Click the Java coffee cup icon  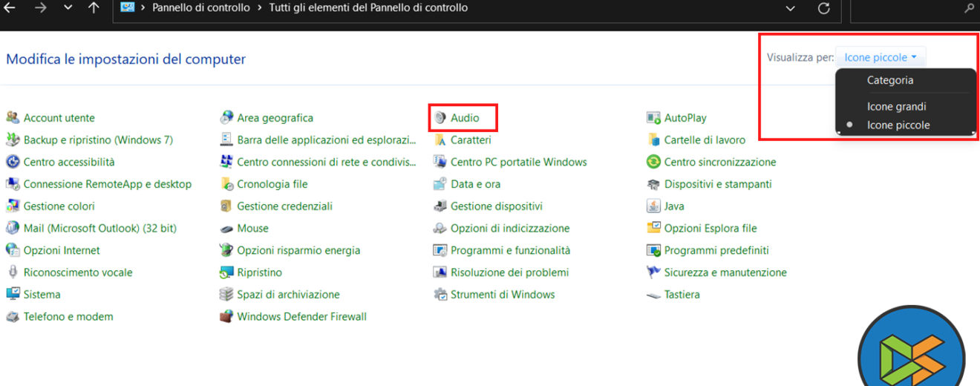click(653, 206)
